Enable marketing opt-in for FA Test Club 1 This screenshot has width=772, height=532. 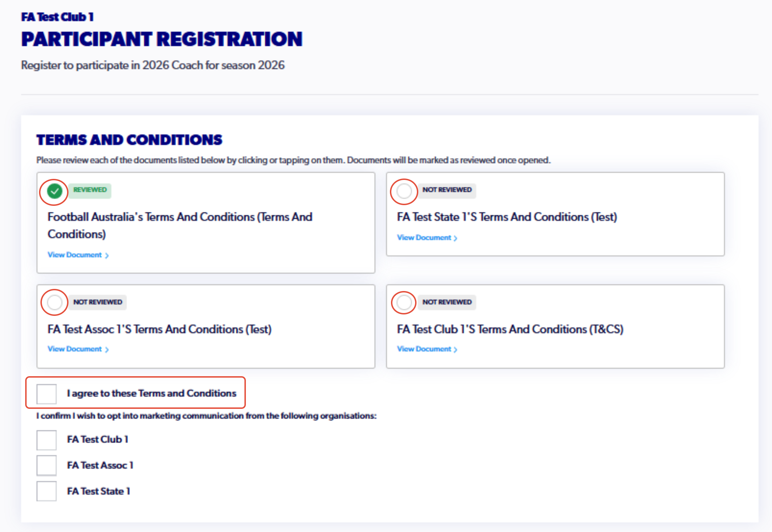click(46, 440)
